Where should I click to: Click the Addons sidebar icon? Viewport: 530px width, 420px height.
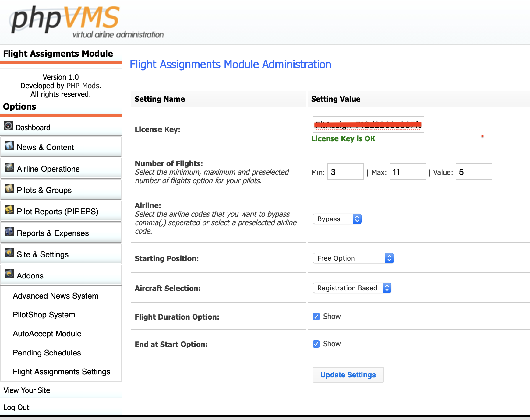9,274
